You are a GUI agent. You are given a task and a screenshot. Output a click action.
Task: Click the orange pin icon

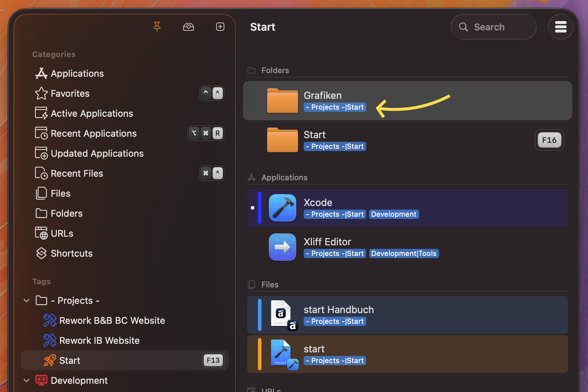(x=157, y=27)
